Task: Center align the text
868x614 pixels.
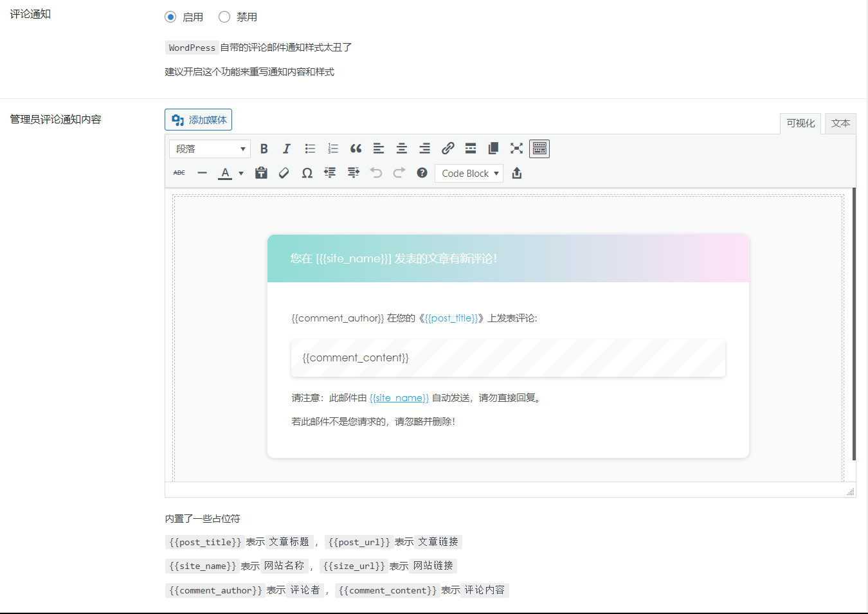Action: [x=402, y=149]
